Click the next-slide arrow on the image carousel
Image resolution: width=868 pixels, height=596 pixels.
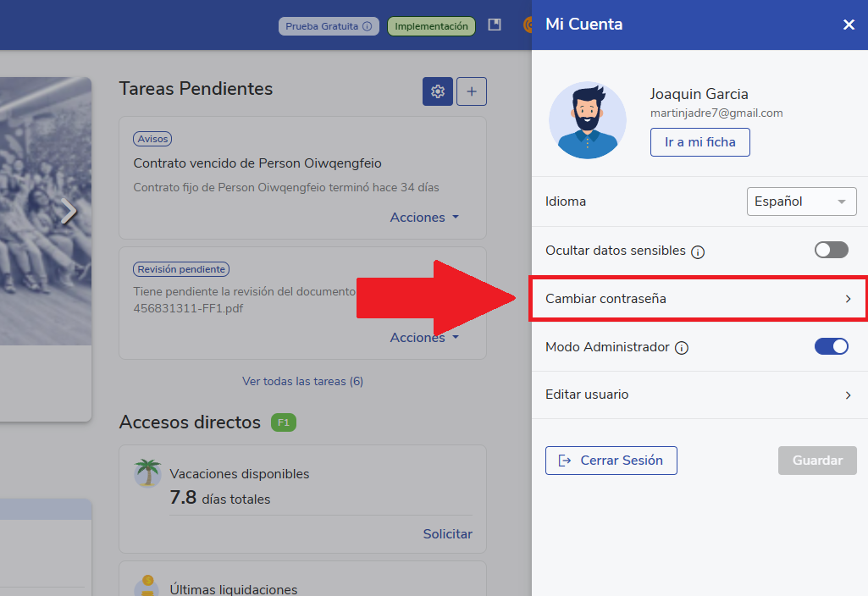click(69, 212)
